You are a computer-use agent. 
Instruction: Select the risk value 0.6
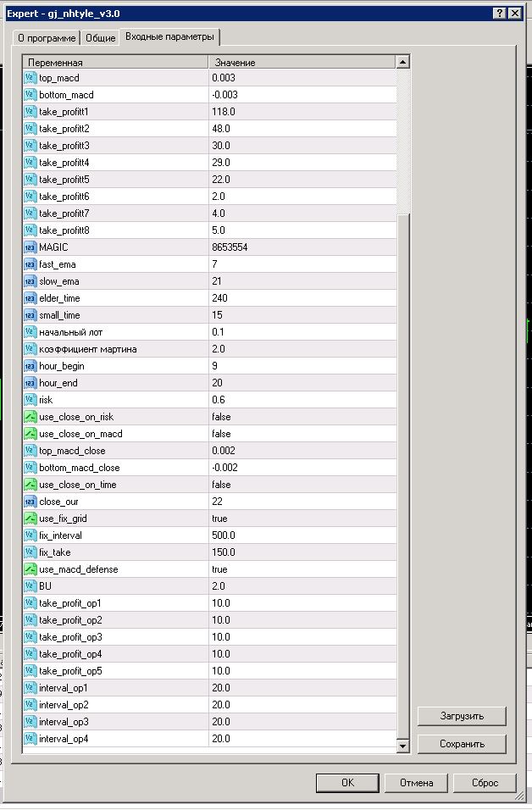coord(219,400)
